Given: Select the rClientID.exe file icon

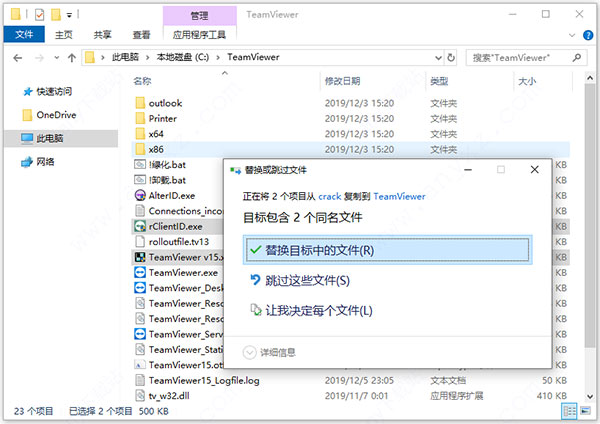Looking at the screenshot, I should pyautogui.click(x=140, y=226).
